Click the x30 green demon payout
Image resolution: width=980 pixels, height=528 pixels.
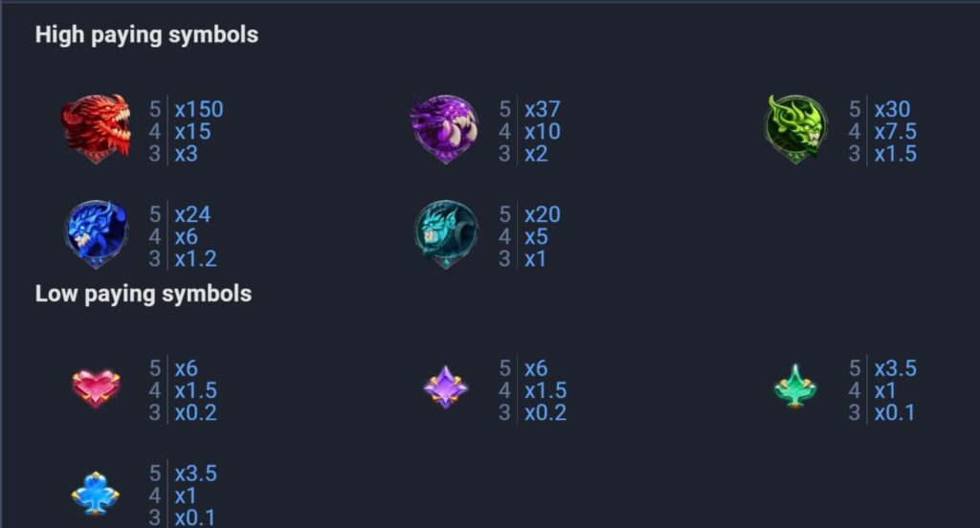pyautogui.click(x=892, y=109)
